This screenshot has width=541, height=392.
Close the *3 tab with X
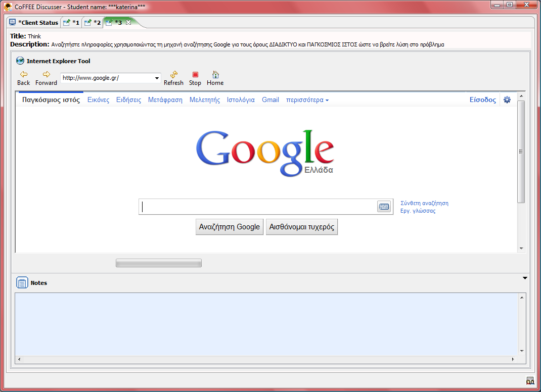[128, 22]
